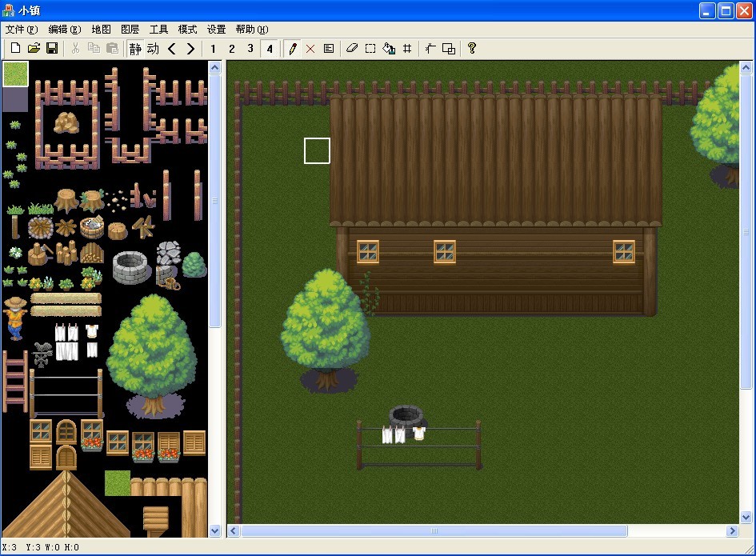Image resolution: width=756 pixels, height=556 pixels.
Task: Click the overlapping windows icon
Action: coord(449,48)
